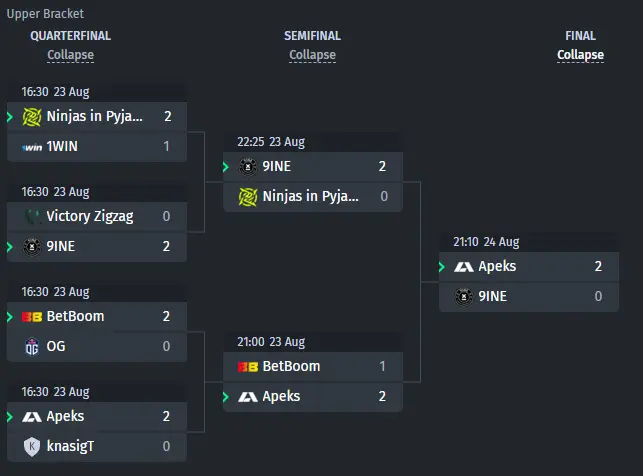Viewport: 643px width, 476px height.
Task: Collapse the Final column
Action: point(580,55)
